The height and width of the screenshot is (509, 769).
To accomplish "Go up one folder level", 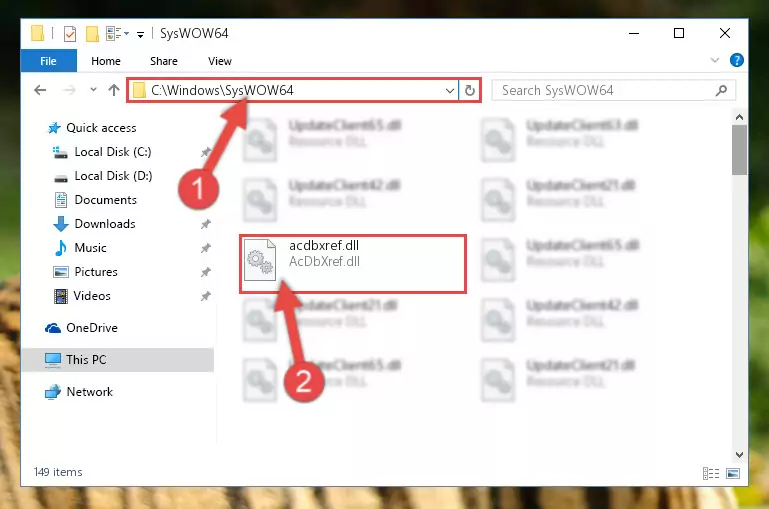I will [x=114, y=90].
